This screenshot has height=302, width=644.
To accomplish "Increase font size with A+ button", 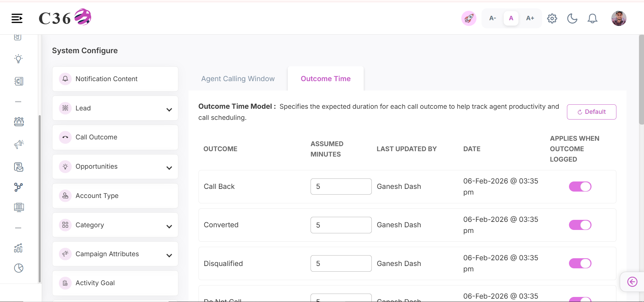I will tap(530, 18).
